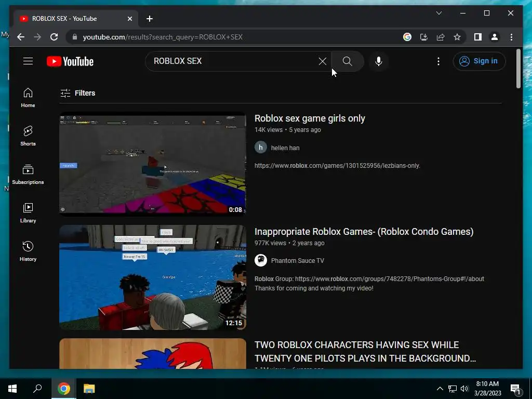Open the TWENTY ONE PILOTS video title
Screen dimensions: 532x399
click(365, 352)
